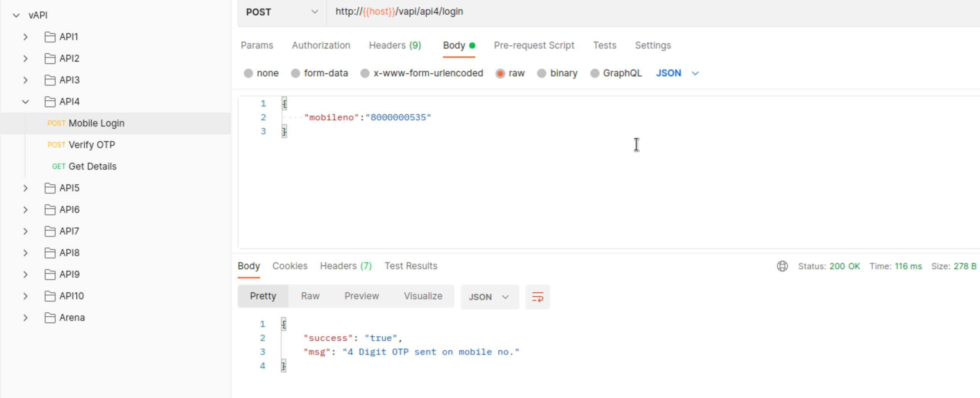Viewport: 980px width, 398px height.
Task: Click the API10 folder icon
Action: [x=50, y=296]
